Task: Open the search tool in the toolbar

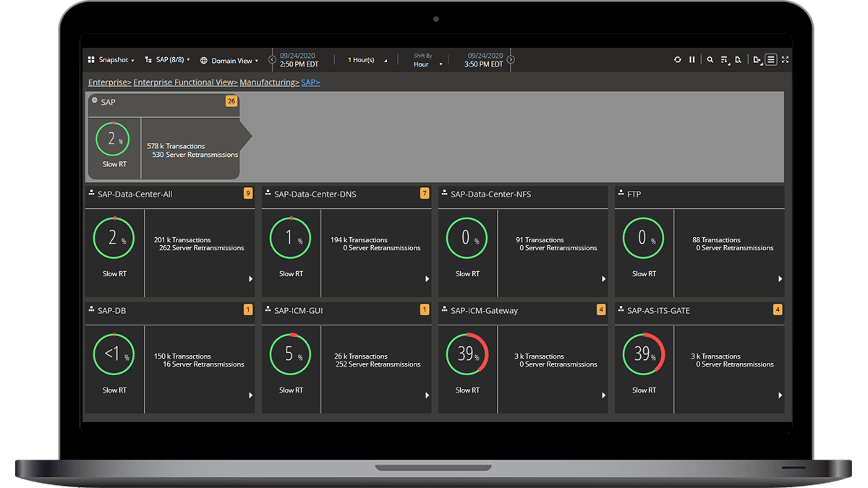Action: click(x=710, y=60)
